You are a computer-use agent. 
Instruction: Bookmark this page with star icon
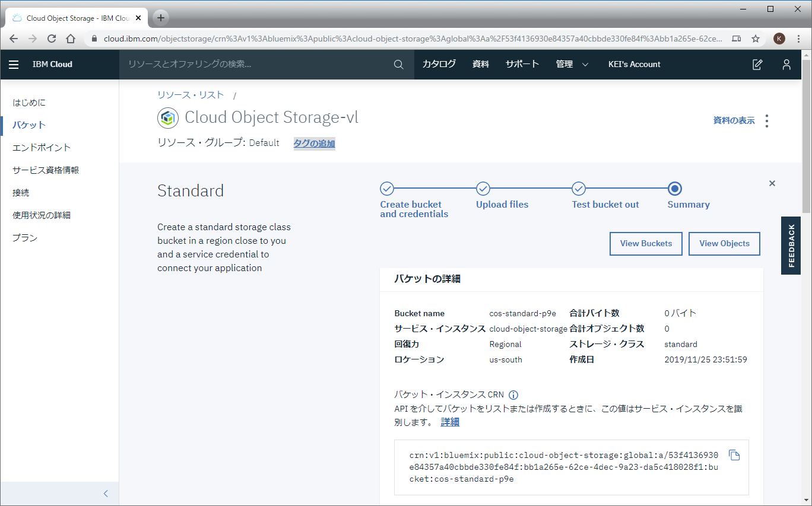click(756, 39)
